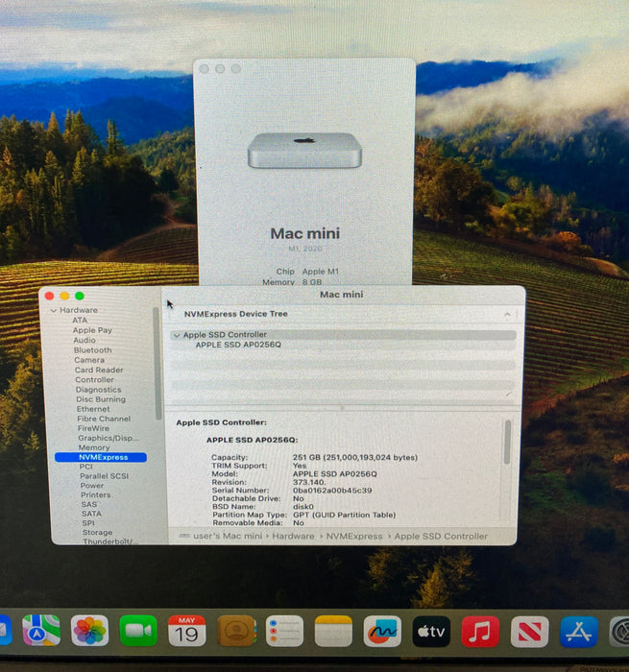
Task: Open the Notes app in the Dock
Action: [x=333, y=632]
